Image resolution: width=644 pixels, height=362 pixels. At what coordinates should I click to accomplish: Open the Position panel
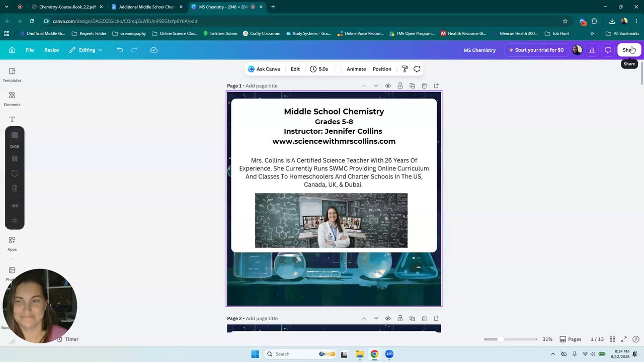[382, 69]
